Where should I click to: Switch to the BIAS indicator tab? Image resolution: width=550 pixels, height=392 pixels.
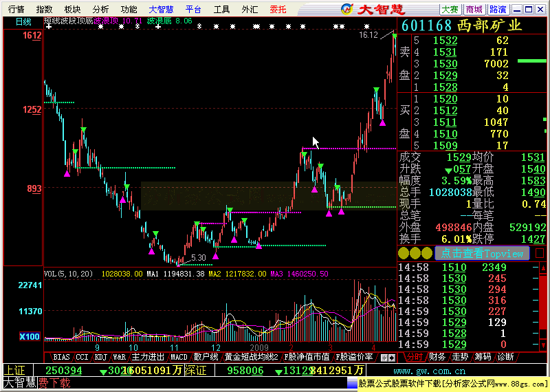coord(61,357)
